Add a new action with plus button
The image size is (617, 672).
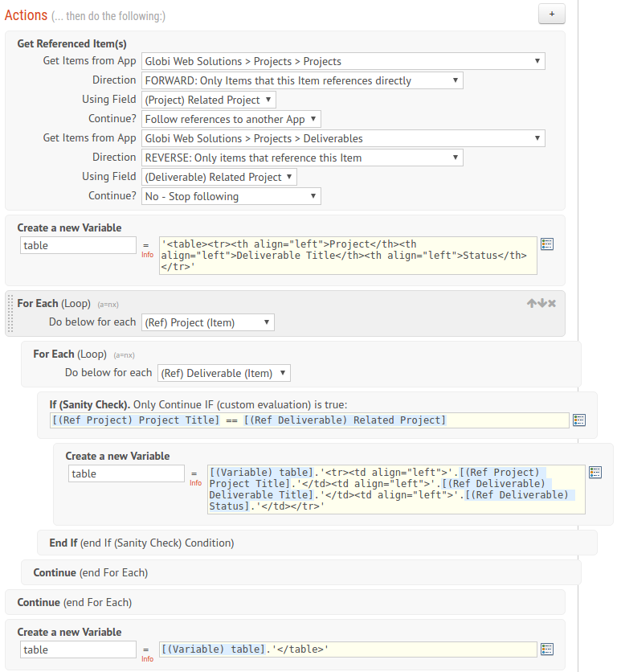point(551,14)
